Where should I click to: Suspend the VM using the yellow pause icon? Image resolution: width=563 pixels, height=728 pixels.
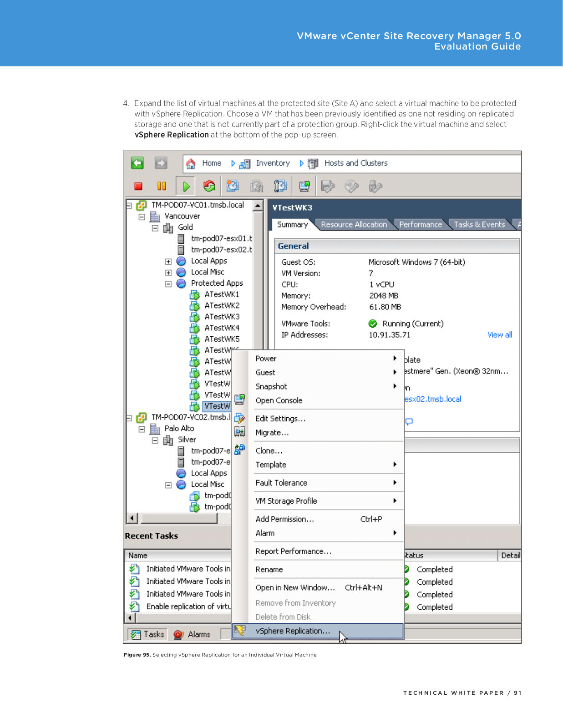(x=162, y=186)
